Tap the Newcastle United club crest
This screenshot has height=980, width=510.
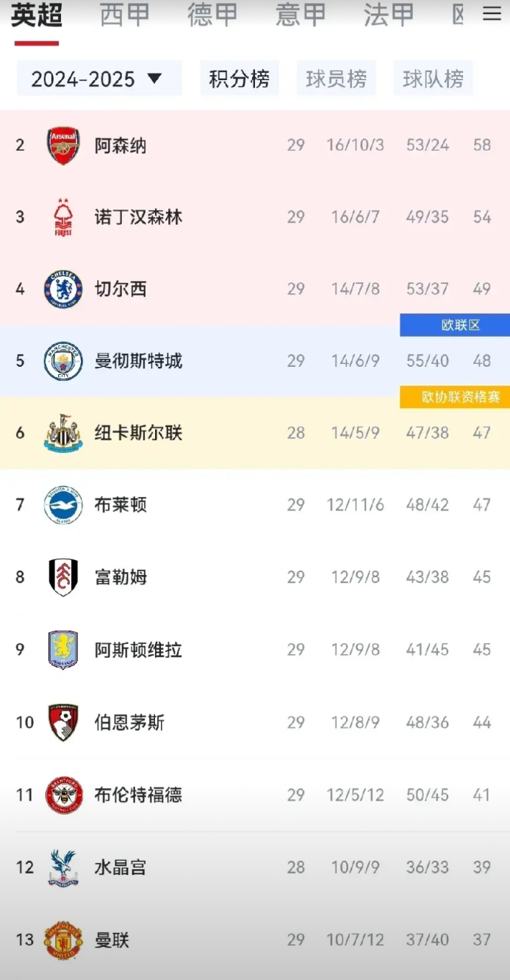[63, 433]
